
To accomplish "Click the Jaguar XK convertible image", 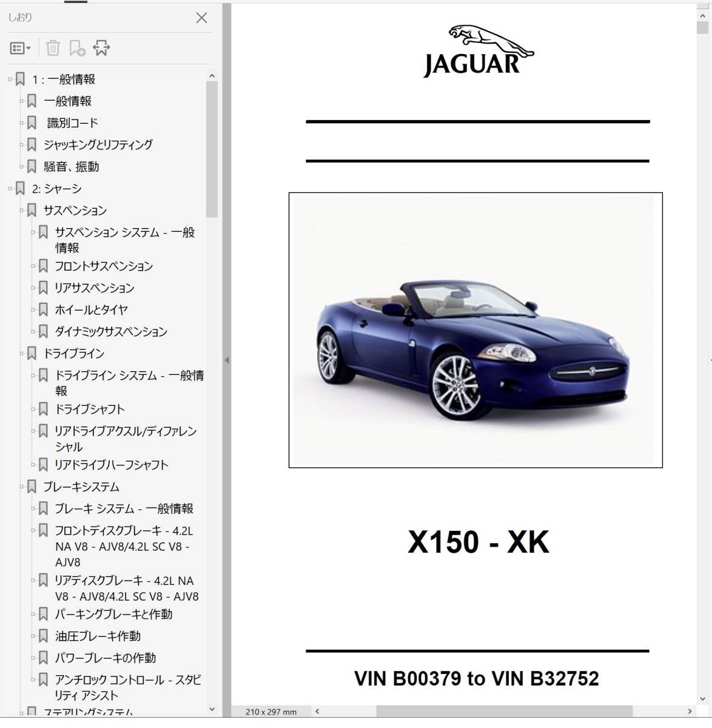I will point(475,330).
